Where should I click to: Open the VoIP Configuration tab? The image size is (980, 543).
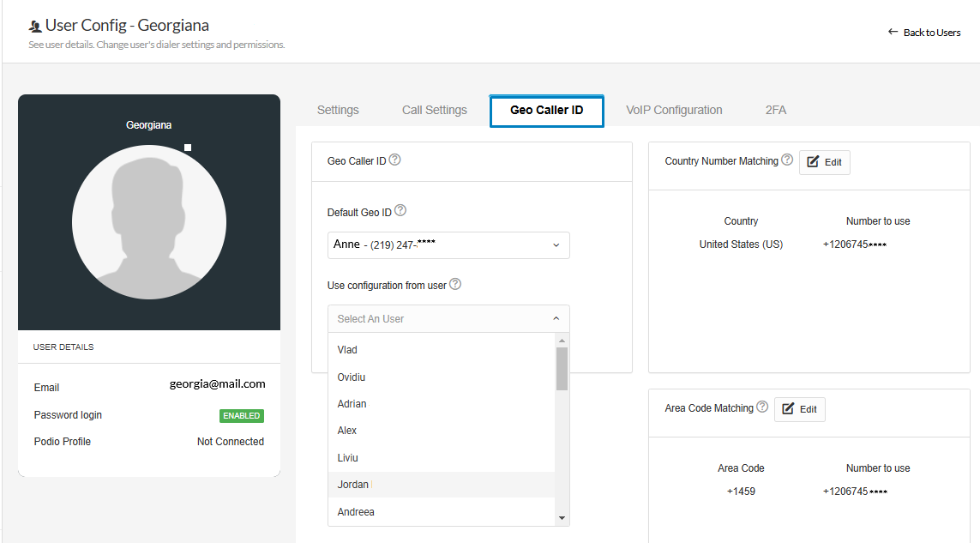[674, 110]
